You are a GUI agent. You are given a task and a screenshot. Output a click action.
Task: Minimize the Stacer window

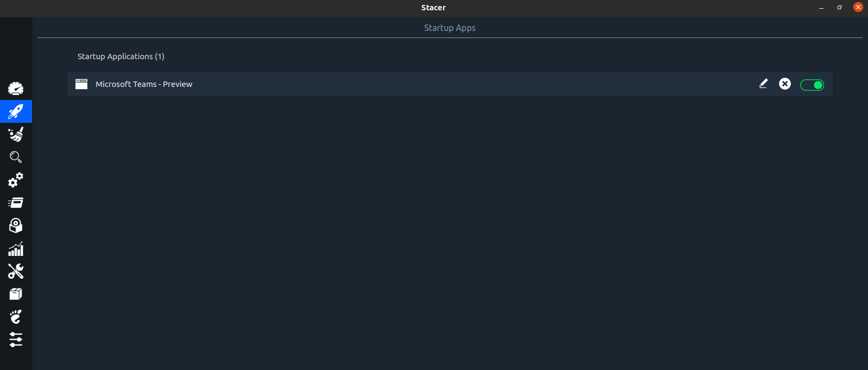(821, 8)
